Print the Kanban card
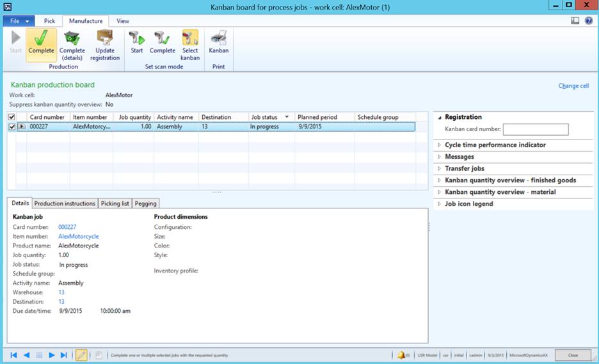The height and width of the screenshot is (364, 599). coord(218,42)
